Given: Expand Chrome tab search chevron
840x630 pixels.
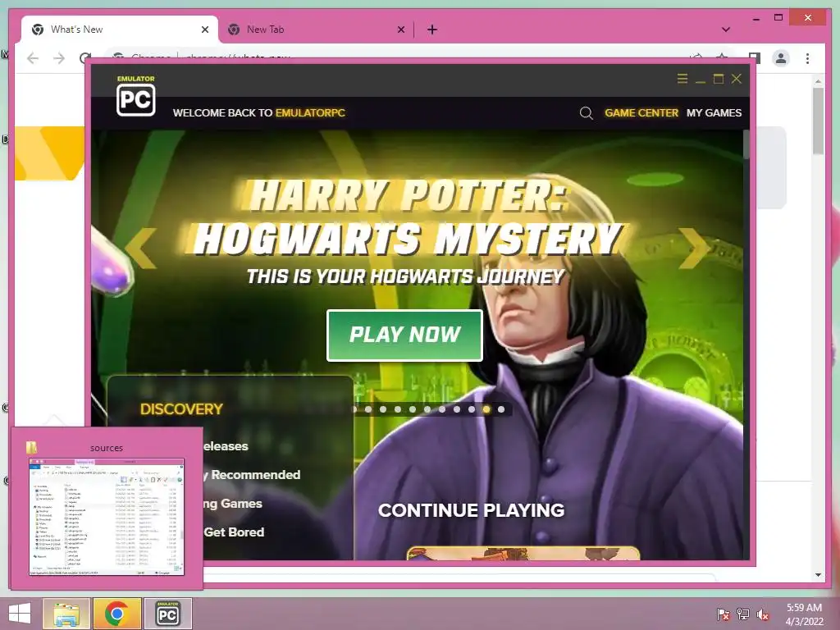Looking at the screenshot, I should pyautogui.click(x=726, y=30).
